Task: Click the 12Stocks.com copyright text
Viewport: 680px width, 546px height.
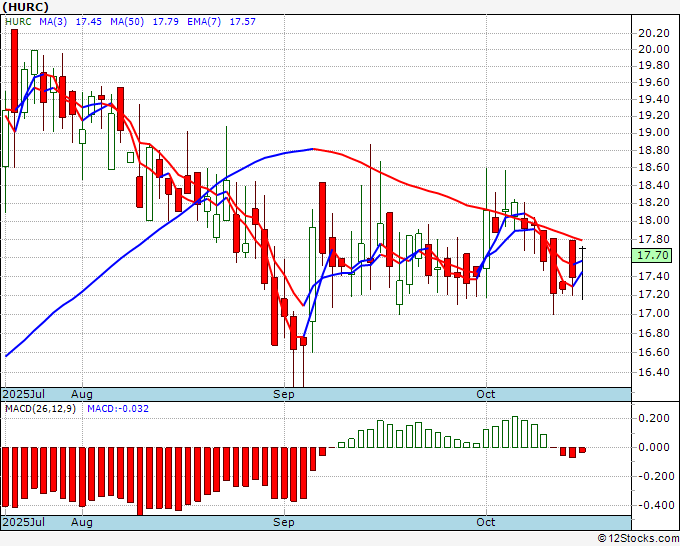Action: (x=638, y=539)
